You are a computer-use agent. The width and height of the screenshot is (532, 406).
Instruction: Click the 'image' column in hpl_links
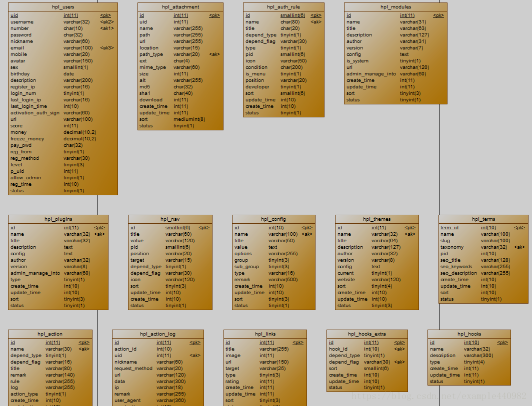point(233,356)
